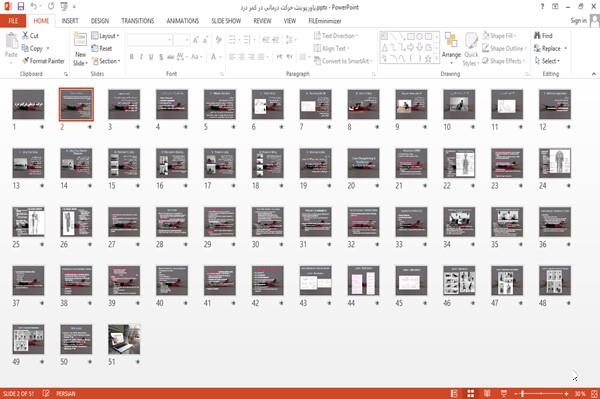
Task: Click Convert to SmartArt button
Action: tap(343, 61)
